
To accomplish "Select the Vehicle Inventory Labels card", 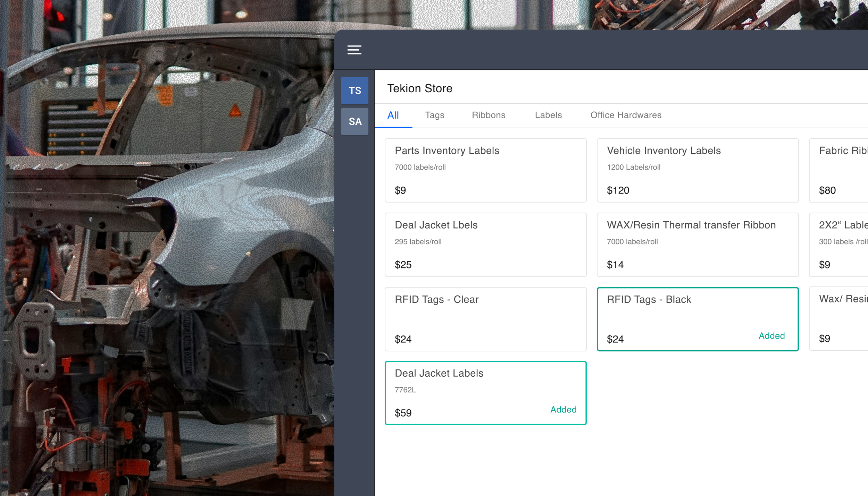I will coord(697,170).
